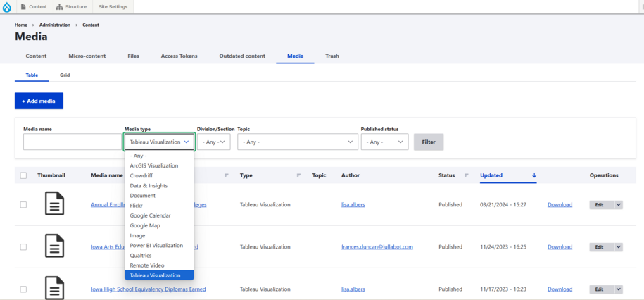Image resolution: width=644 pixels, height=300 pixels.
Task: Tick checkbox for Annual Enrollment row
Action: coord(23,205)
